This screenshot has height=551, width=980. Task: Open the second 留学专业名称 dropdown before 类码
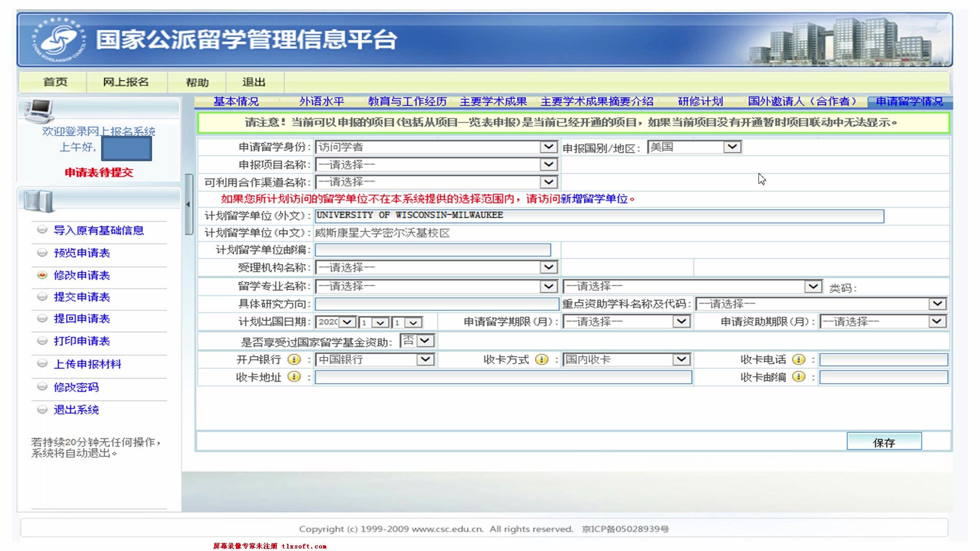pos(692,286)
